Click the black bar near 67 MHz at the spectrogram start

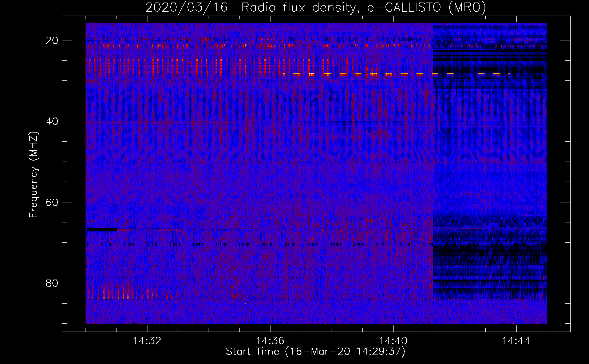102,229
